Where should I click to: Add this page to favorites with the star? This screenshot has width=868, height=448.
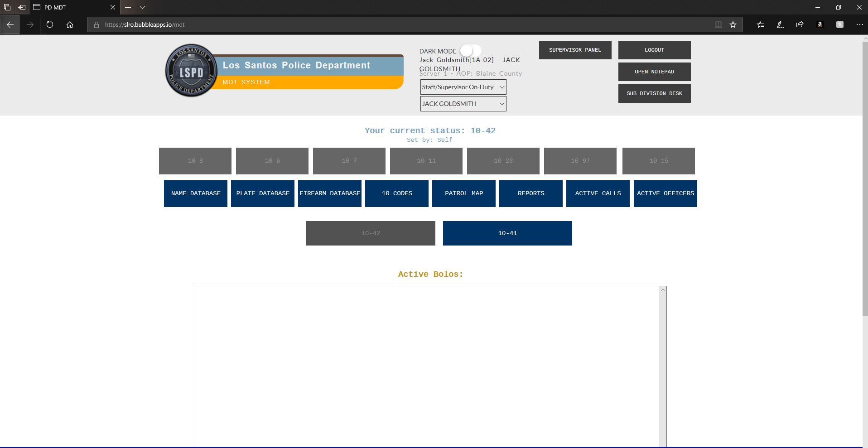pos(733,25)
